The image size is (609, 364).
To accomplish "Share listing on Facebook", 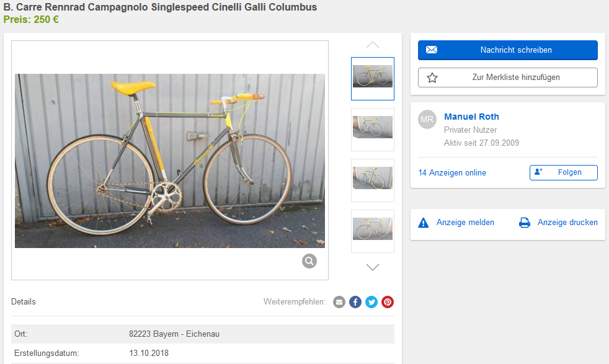I will click(x=355, y=302).
